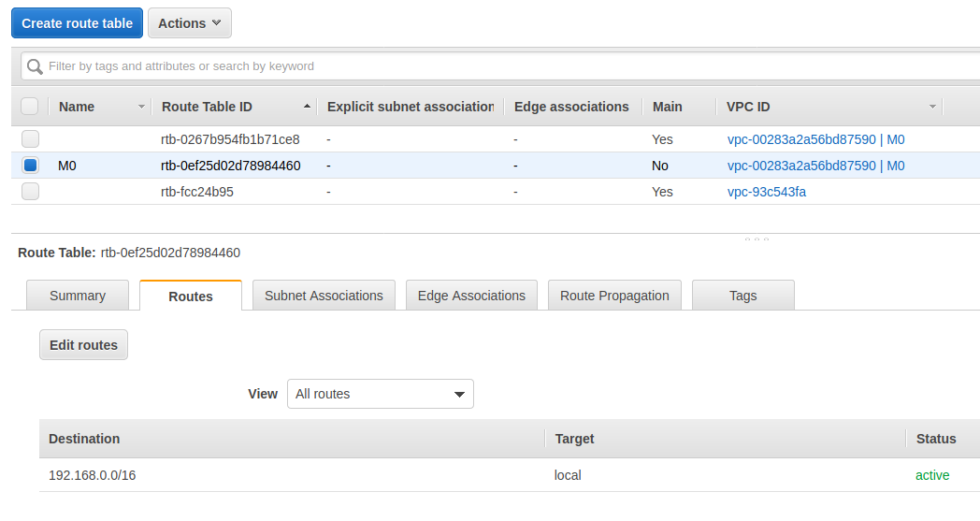Toggle the select-all checkbox in table header
Image resolution: width=980 pixels, height=521 pixels.
(x=30, y=107)
